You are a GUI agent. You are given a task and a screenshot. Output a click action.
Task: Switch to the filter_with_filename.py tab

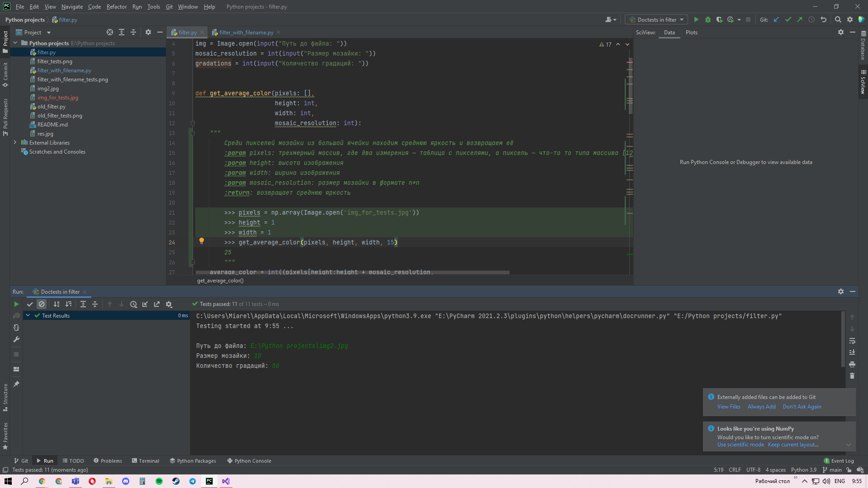(x=246, y=32)
